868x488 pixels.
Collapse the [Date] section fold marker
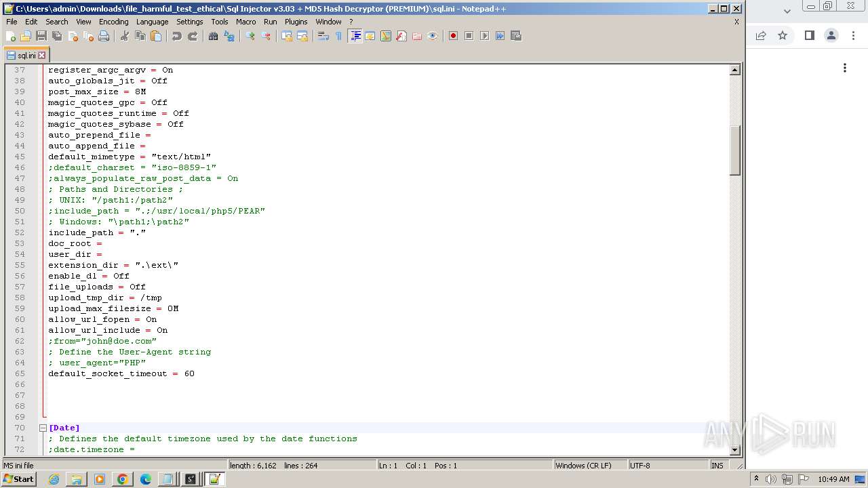(x=43, y=428)
